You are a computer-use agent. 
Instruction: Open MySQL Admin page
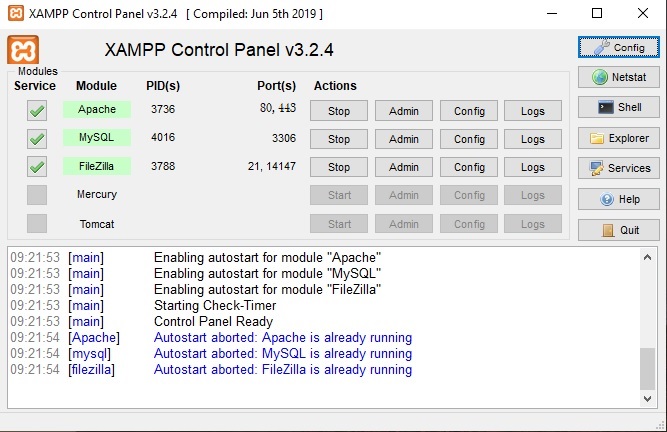click(x=404, y=139)
